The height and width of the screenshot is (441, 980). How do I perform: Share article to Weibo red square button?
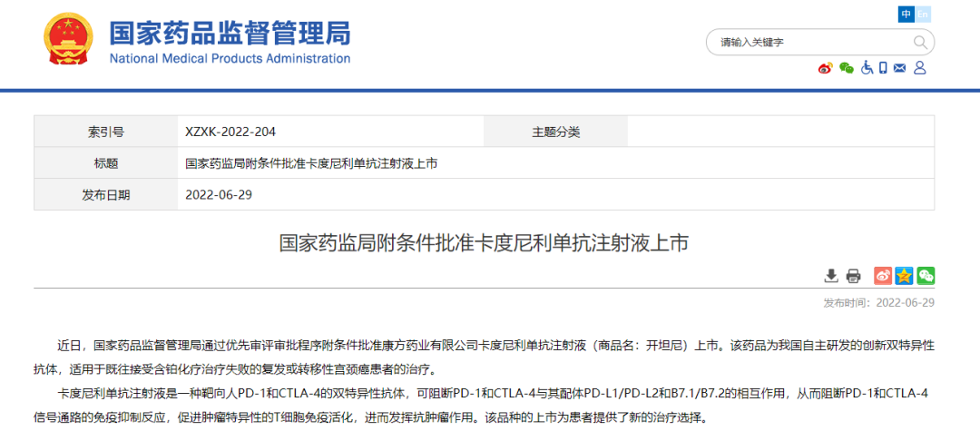pyautogui.click(x=883, y=276)
